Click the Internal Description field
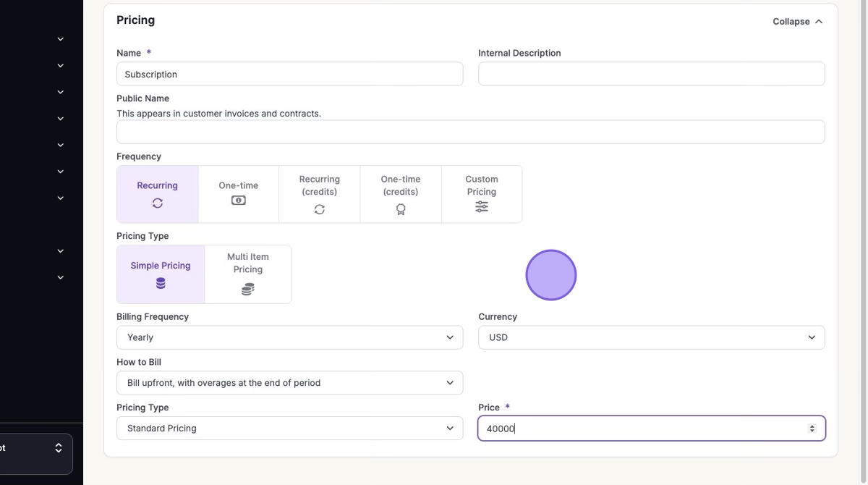868x485 pixels. [651, 74]
